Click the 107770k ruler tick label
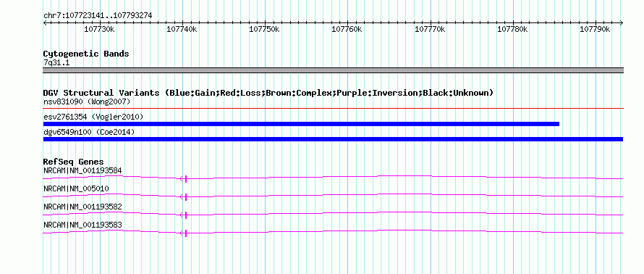Screen dimensions: 644x274 (430, 29)
